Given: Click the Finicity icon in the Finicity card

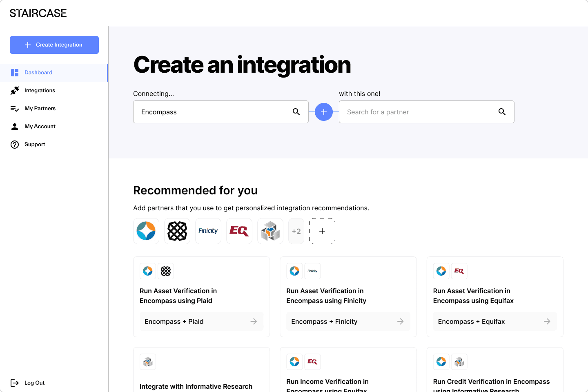Looking at the screenshot, I should (312, 271).
